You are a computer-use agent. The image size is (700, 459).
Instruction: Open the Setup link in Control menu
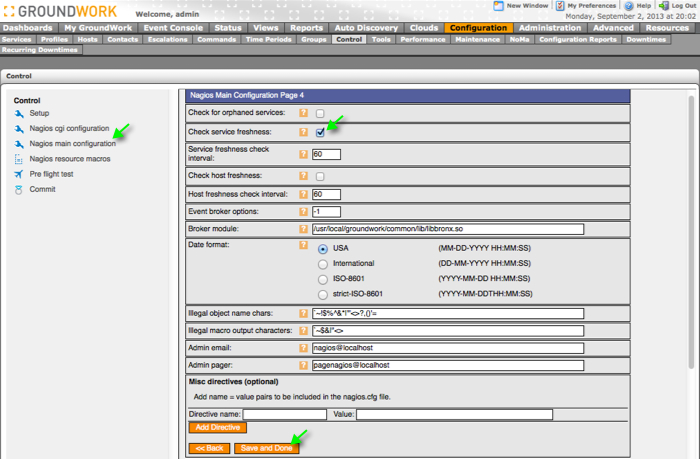(39, 113)
